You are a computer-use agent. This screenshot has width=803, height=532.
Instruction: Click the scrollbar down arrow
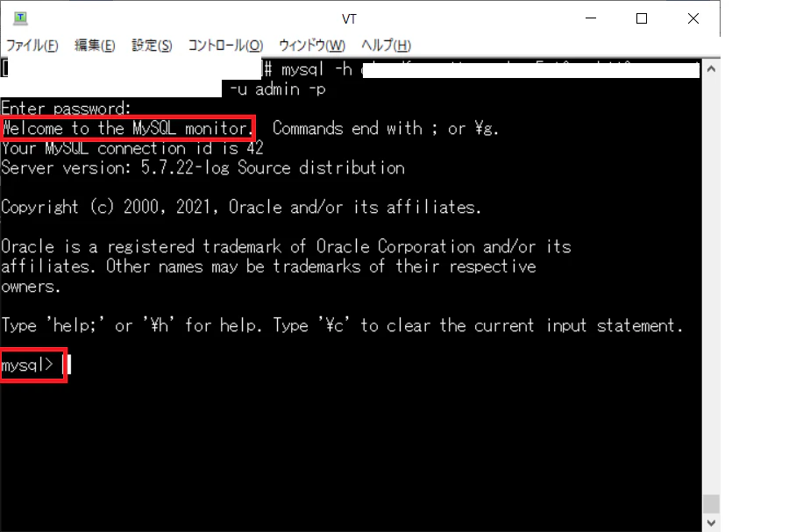point(711,522)
